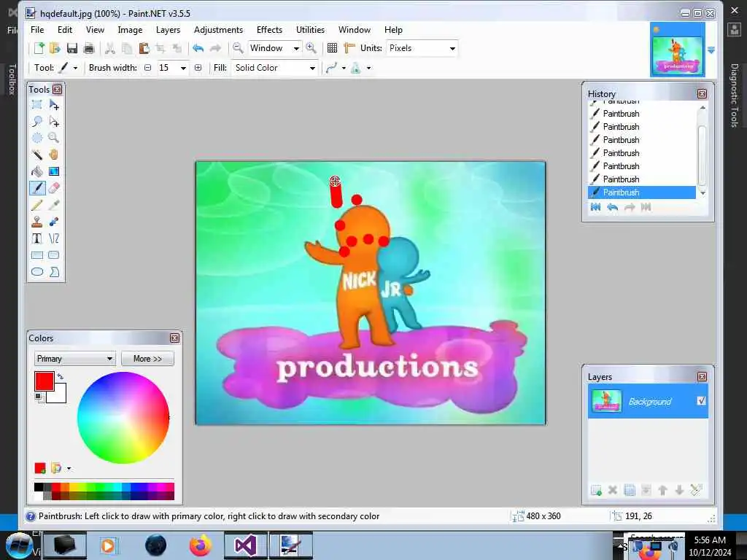This screenshot has height=560, width=747.
Task: Click History undo arrow button
Action: coord(612,207)
